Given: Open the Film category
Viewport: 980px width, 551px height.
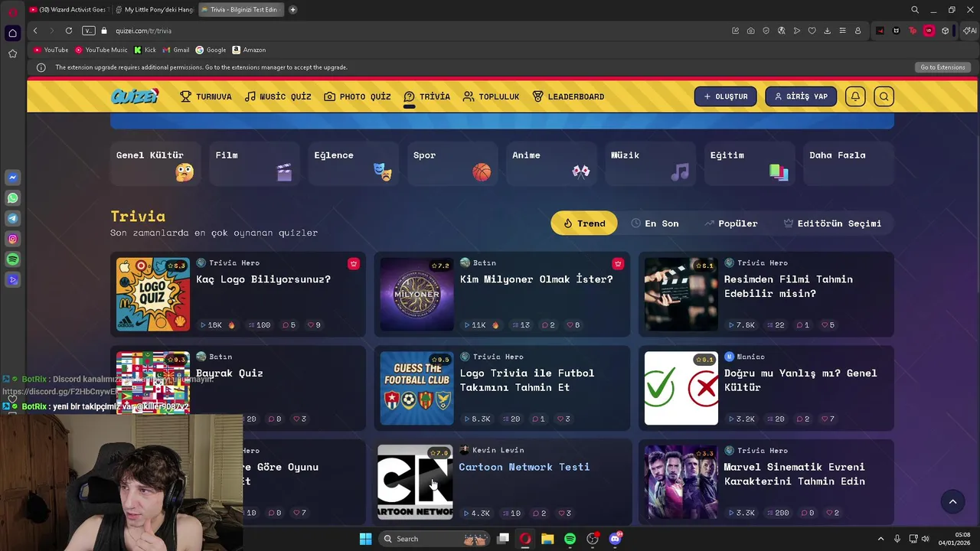Looking at the screenshot, I should pos(254,164).
